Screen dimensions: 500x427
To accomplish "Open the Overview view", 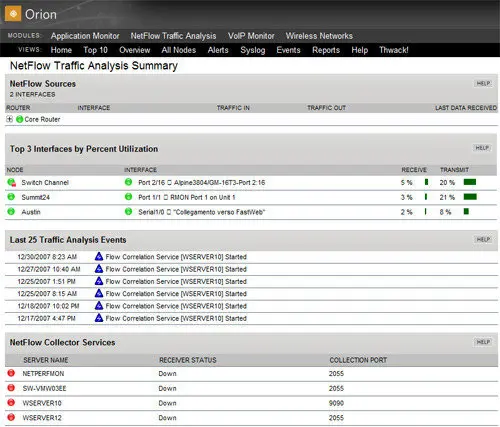I will point(135,50).
